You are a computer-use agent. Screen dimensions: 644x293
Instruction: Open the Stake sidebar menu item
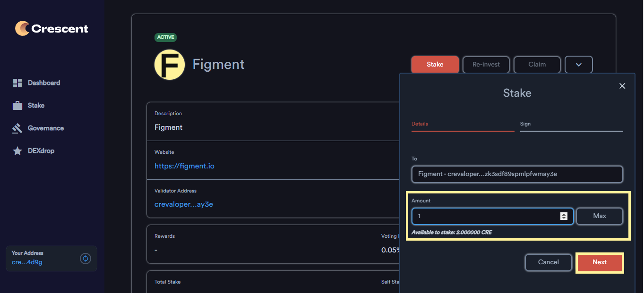click(x=36, y=105)
